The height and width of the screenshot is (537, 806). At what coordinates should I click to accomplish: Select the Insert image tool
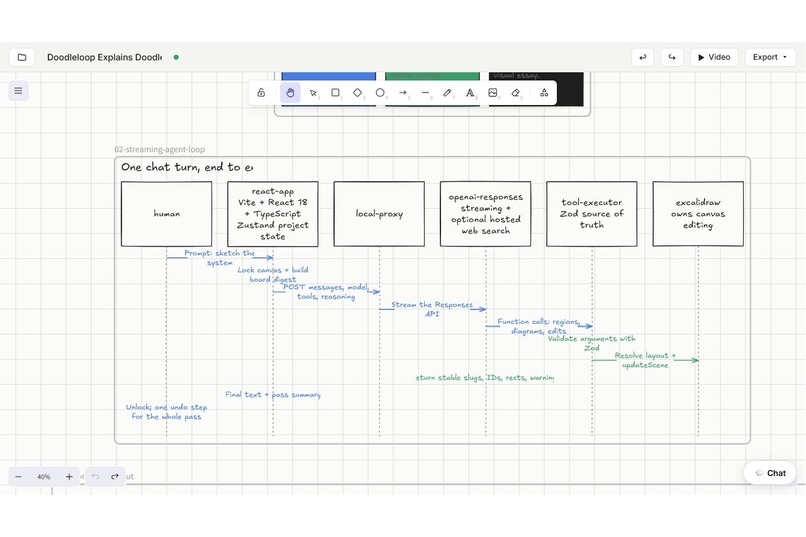pyautogui.click(x=492, y=92)
